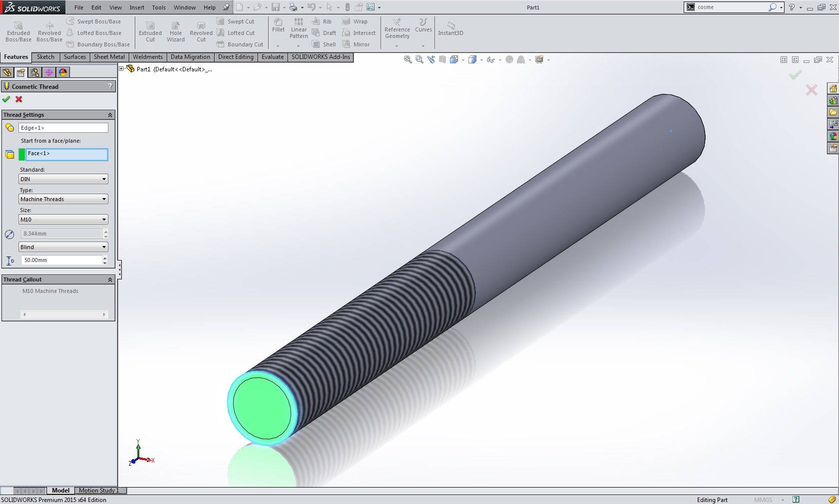Expand the Part1 tree node
Image resolution: width=839 pixels, height=504 pixels.
point(121,69)
